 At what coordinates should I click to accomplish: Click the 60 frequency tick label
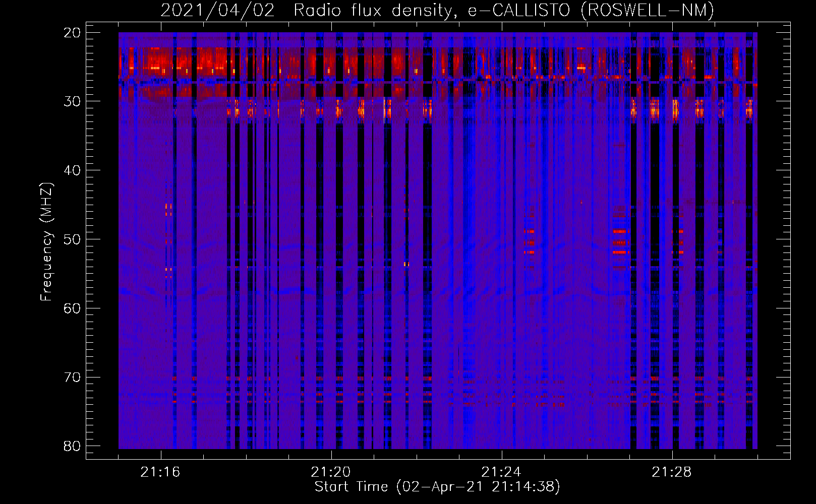pyautogui.click(x=73, y=308)
